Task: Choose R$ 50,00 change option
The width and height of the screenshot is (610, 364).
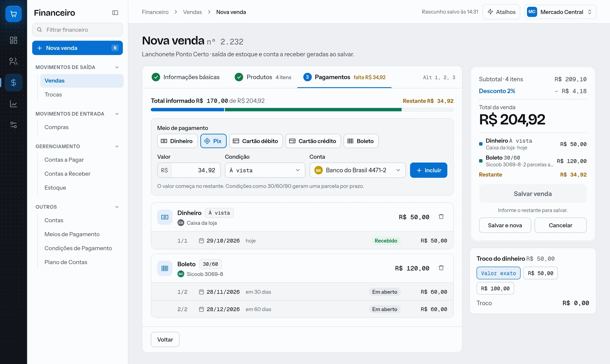Action: pyautogui.click(x=540, y=273)
